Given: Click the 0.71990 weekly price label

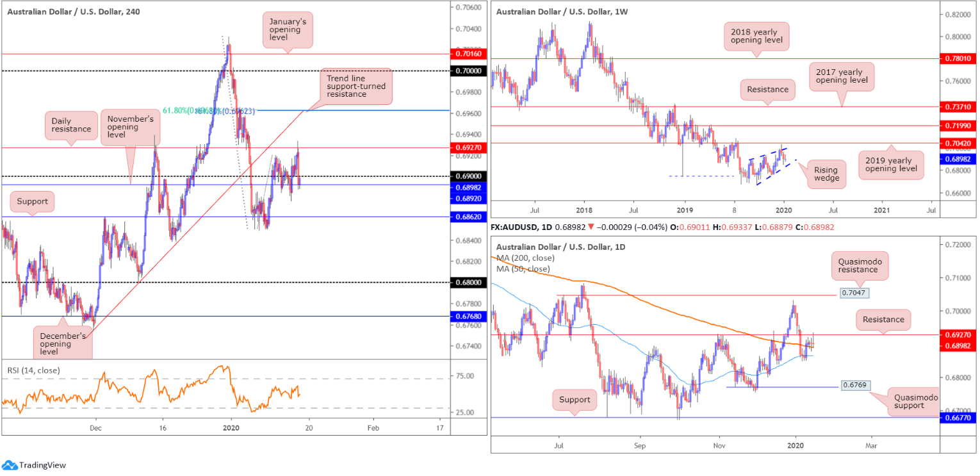Looking at the screenshot, I should (x=958, y=126).
